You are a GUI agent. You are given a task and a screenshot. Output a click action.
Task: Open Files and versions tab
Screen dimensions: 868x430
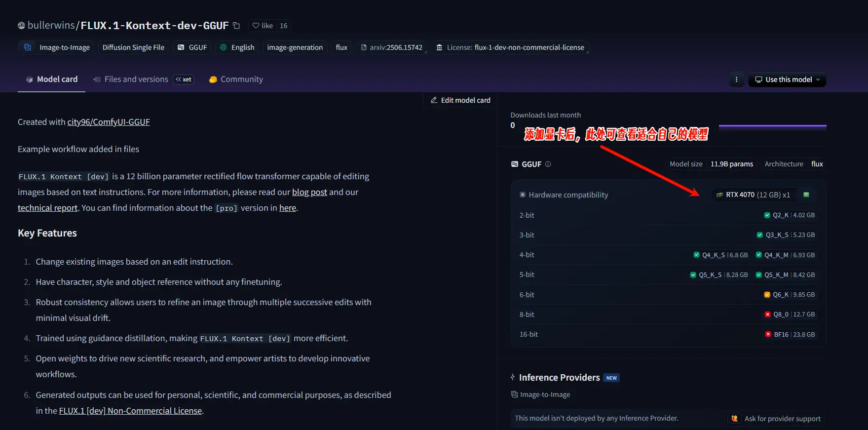pos(143,79)
